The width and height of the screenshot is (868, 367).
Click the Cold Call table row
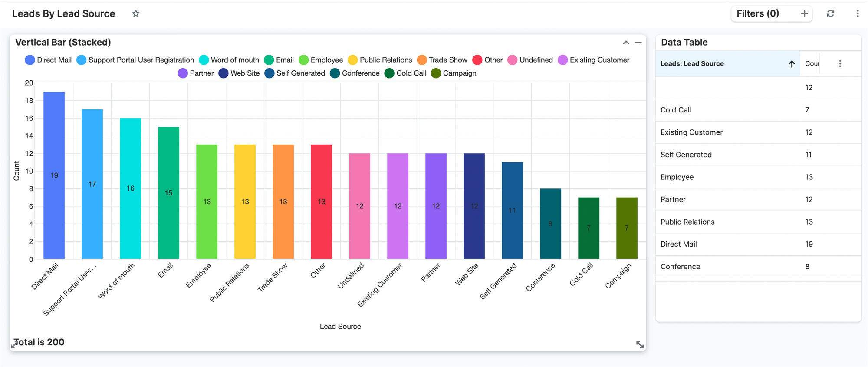[x=676, y=110]
